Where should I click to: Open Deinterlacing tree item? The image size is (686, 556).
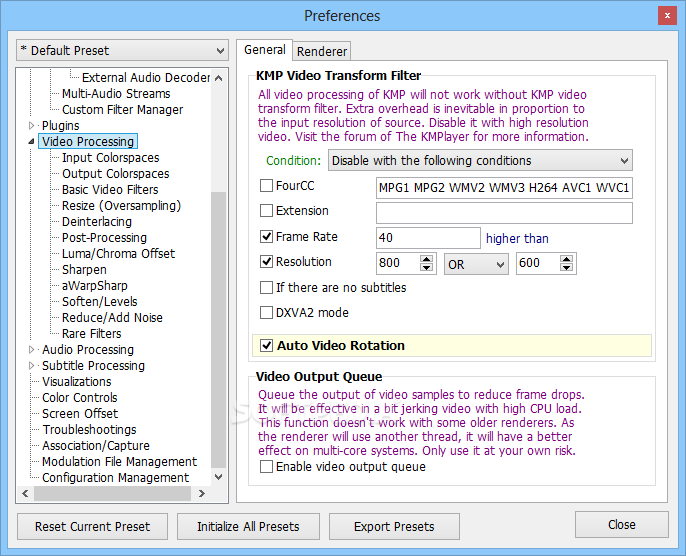(x=97, y=222)
